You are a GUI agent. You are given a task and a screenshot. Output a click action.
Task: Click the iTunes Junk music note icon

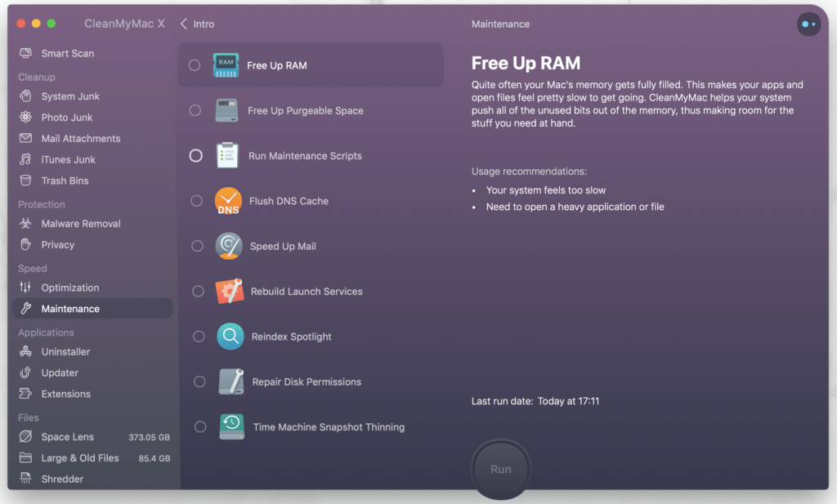25,159
